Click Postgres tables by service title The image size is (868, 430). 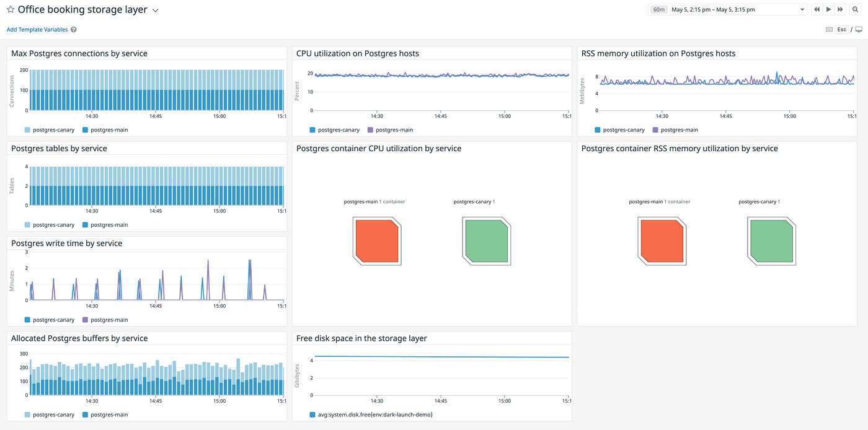click(59, 148)
